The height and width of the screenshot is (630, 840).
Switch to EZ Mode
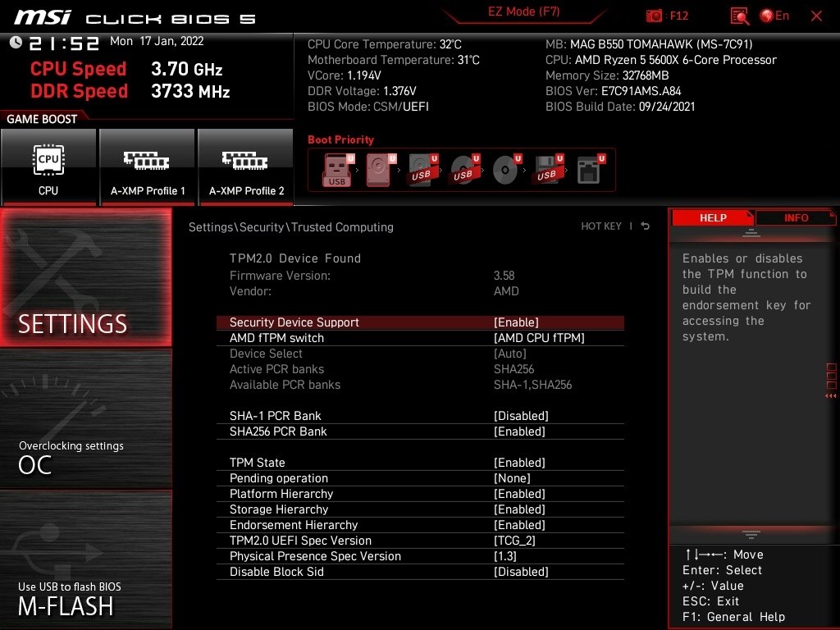(x=523, y=13)
